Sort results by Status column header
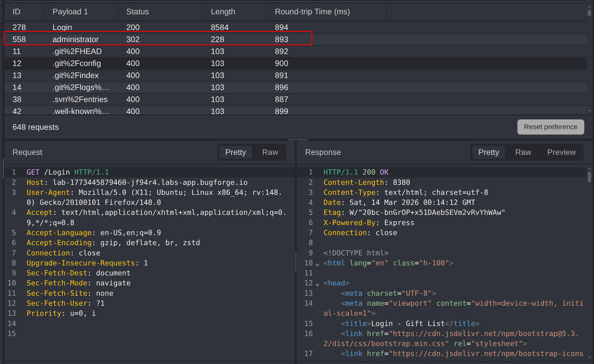This screenshot has height=364, width=594. [x=137, y=12]
